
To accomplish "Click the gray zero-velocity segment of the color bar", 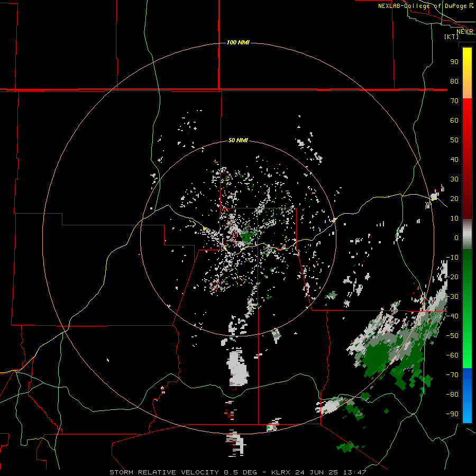I will 467,234.
